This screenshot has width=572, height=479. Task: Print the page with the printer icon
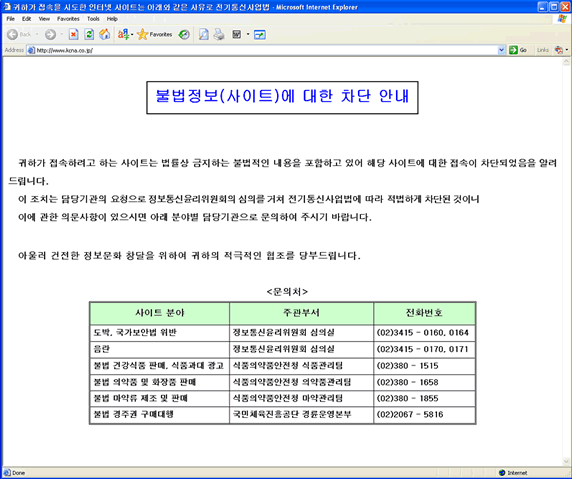pos(219,34)
